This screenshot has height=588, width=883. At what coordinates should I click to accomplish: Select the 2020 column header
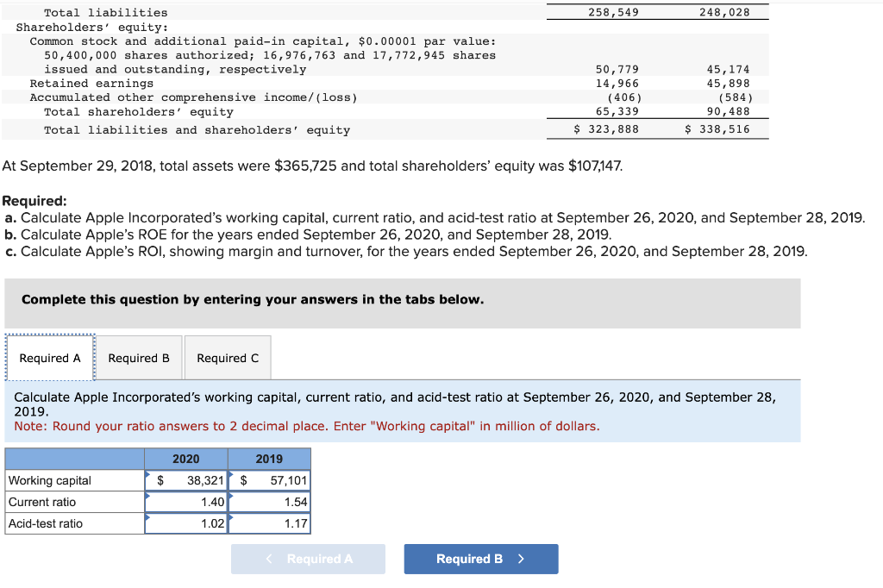click(185, 459)
